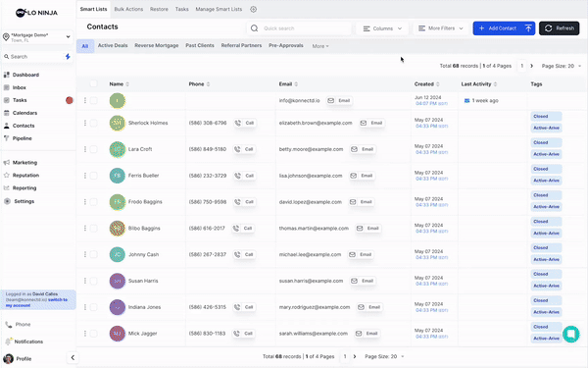Click the lightning bolt quick action icon
This screenshot has width=588, height=368.
coord(68,56)
